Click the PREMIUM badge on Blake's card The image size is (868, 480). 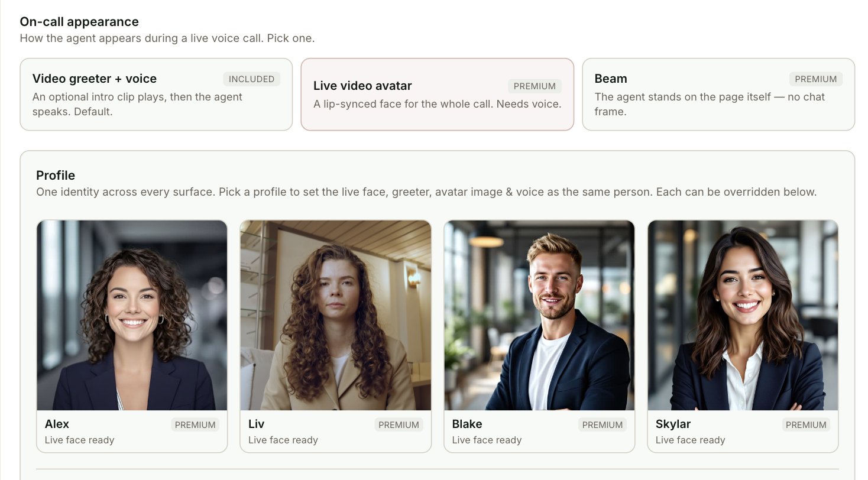603,424
